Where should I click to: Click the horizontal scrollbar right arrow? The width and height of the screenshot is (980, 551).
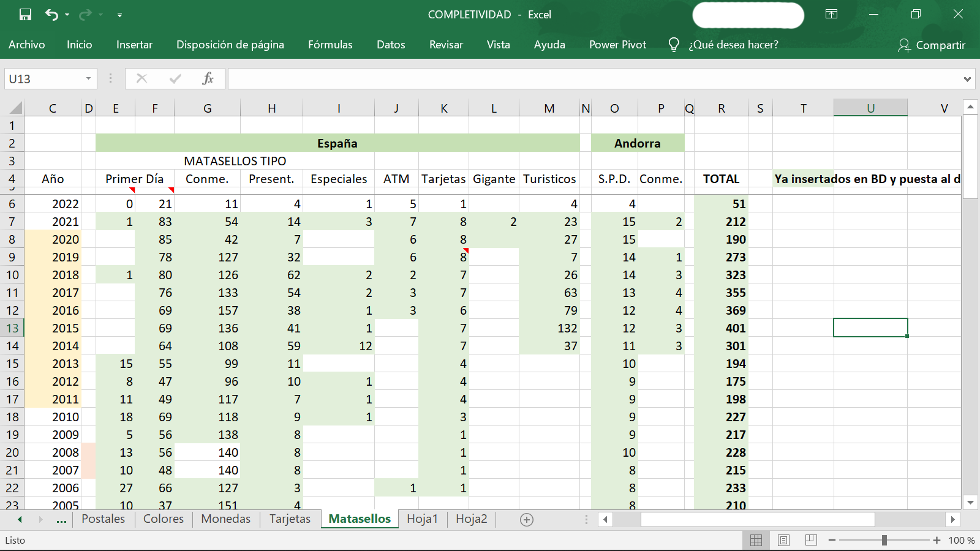coord(952,519)
